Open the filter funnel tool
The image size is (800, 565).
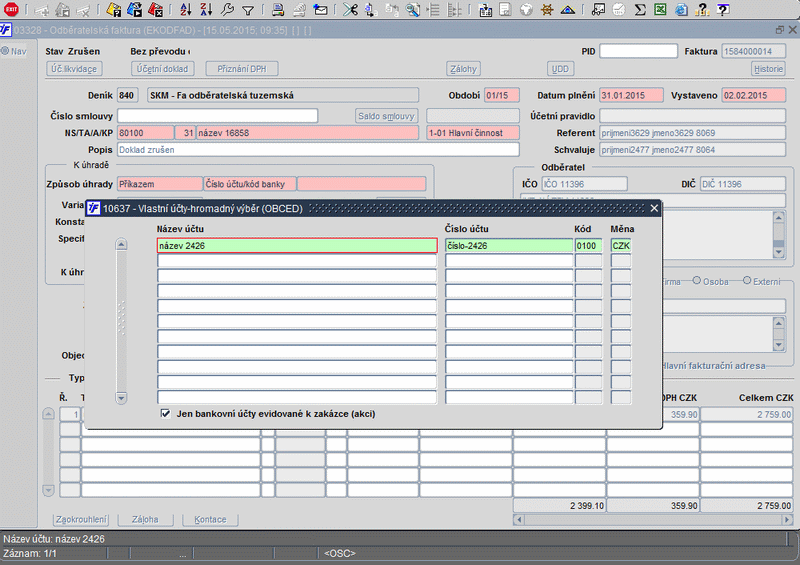(247, 10)
